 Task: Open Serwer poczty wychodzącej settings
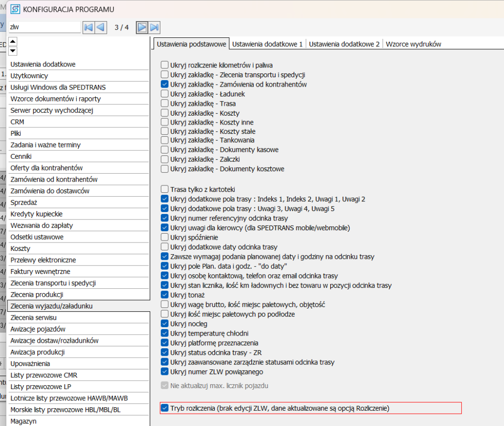pyautogui.click(x=79, y=110)
